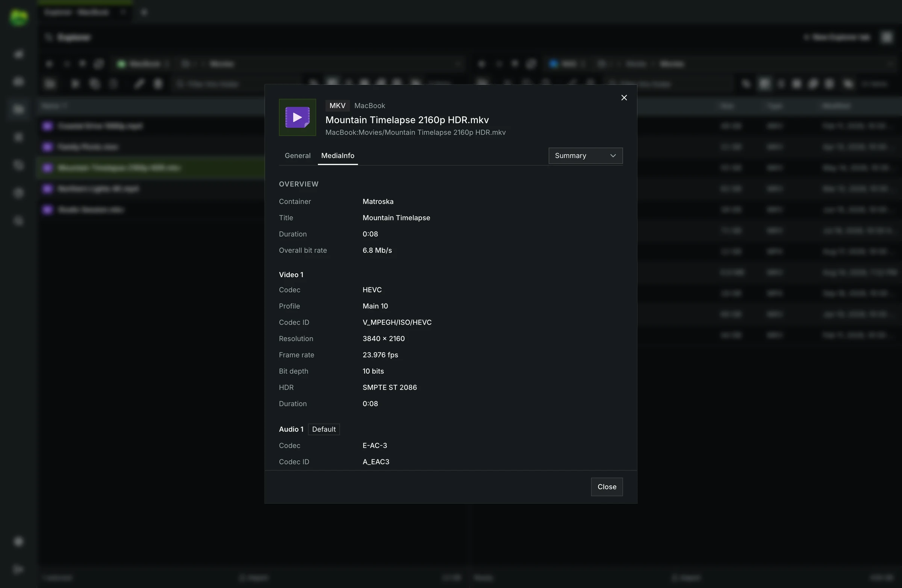Click the Main 10 profile value
Image resolution: width=902 pixels, height=588 pixels.
[x=375, y=306]
